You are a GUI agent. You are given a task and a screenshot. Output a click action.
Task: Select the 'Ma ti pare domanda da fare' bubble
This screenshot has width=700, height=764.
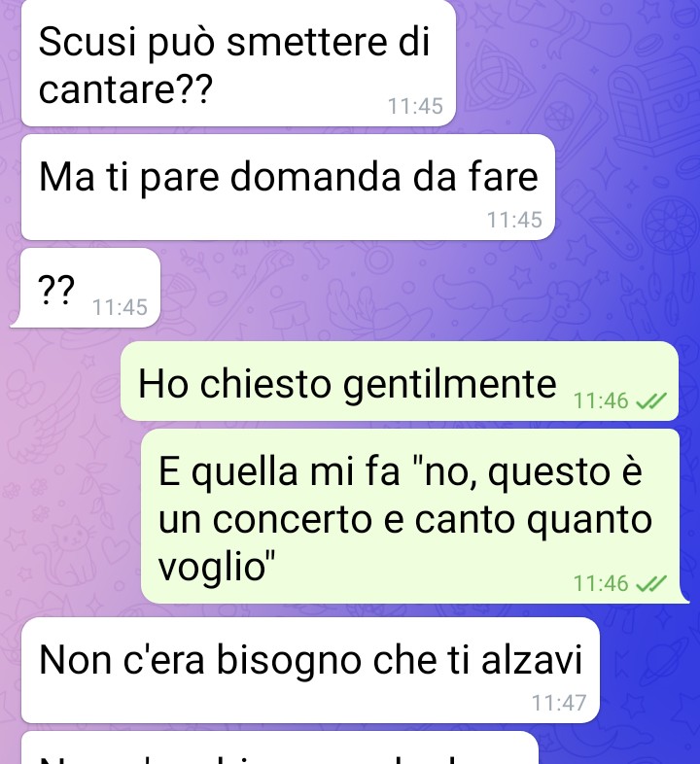click(x=288, y=187)
